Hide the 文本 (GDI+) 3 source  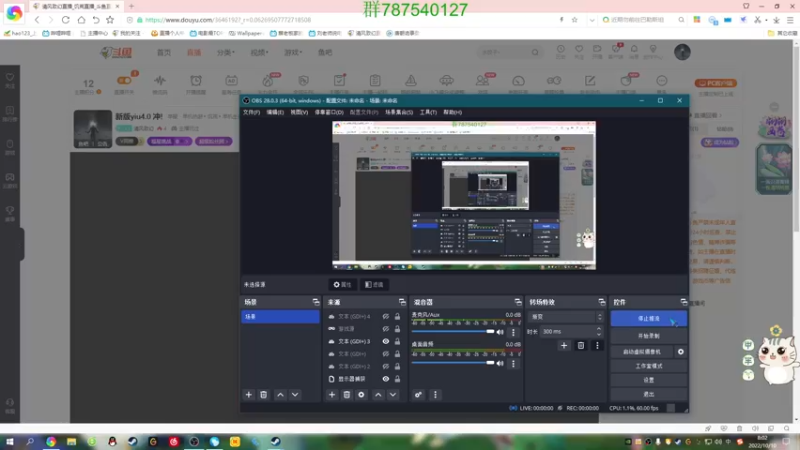pyautogui.click(x=386, y=341)
